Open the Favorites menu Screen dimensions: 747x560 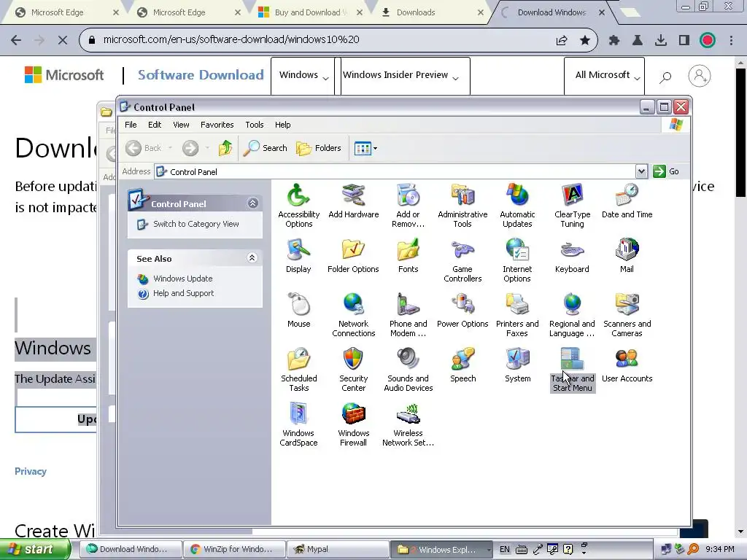coord(217,125)
